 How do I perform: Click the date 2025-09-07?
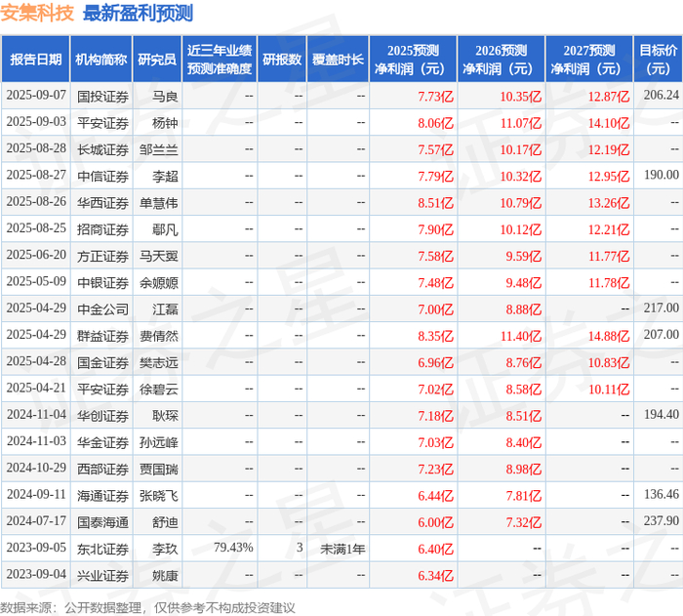click(36, 95)
